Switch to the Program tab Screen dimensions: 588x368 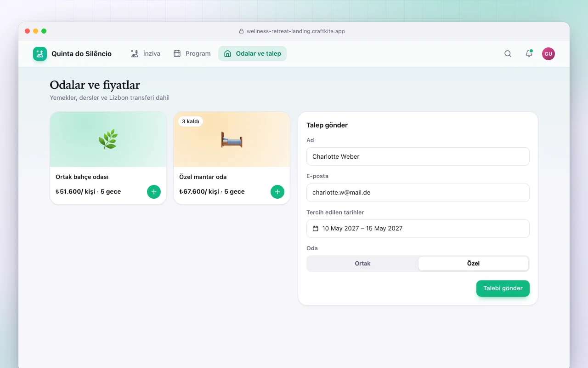click(192, 53)
